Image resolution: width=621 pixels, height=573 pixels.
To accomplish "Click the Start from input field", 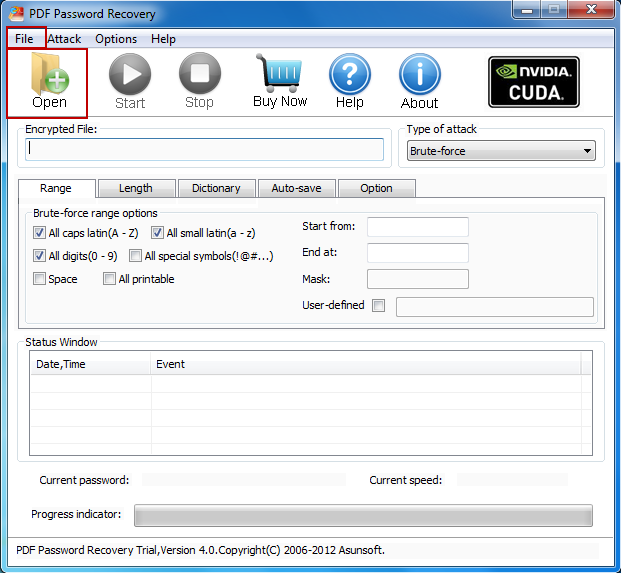I will (x=418, y=227).
